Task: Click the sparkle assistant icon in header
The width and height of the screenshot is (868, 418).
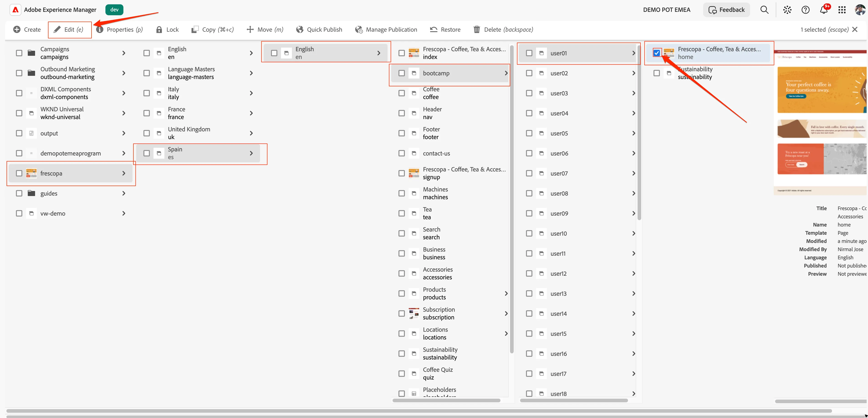Action: click(x=787, y=10)
